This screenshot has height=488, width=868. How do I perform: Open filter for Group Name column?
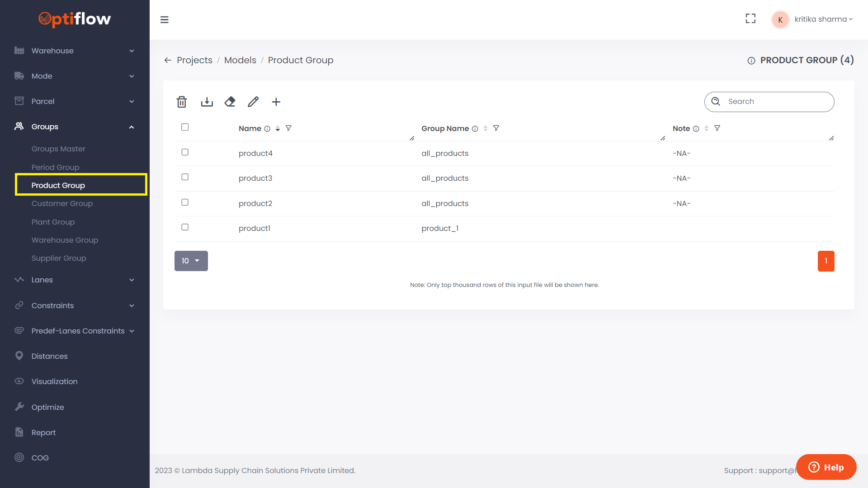pyautogui.click(x=496, y=128)
